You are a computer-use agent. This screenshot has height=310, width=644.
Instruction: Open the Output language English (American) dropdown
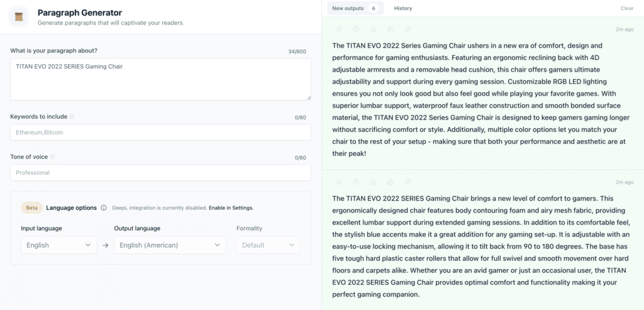click(x=170, y=245)
